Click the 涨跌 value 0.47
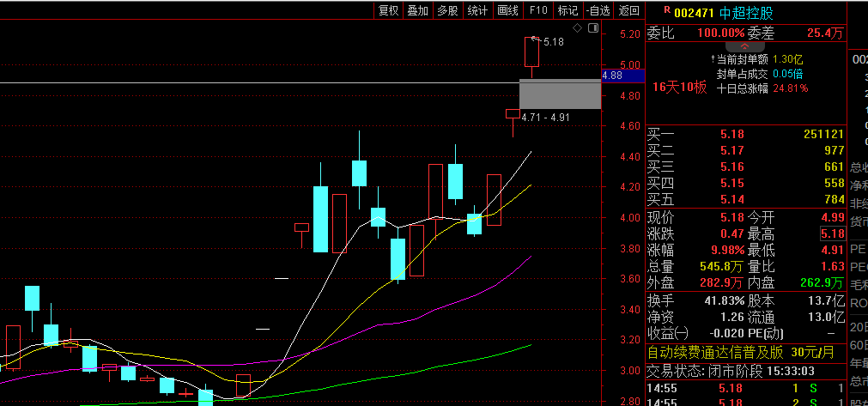868x406 pixels. (x=731, y=234)
